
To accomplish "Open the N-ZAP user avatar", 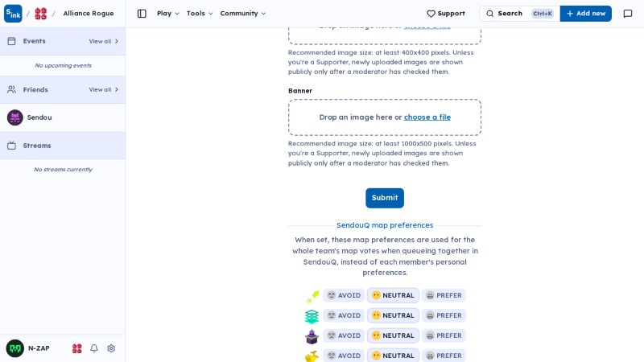I will coord(15,348).
